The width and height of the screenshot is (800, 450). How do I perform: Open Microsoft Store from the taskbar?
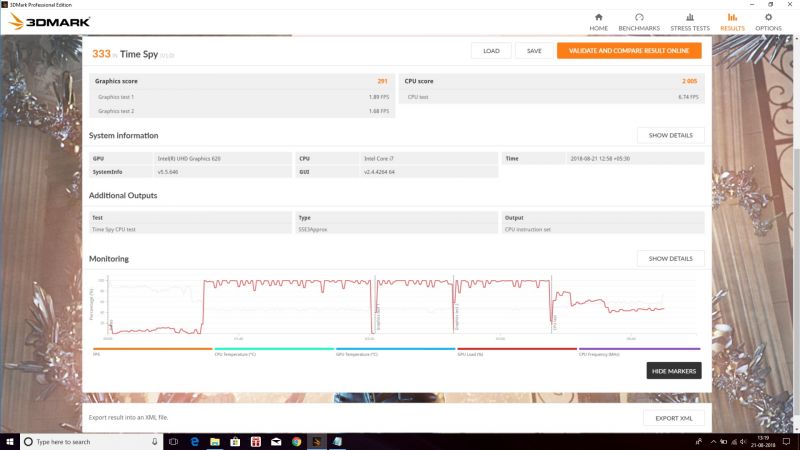(235, 442)
